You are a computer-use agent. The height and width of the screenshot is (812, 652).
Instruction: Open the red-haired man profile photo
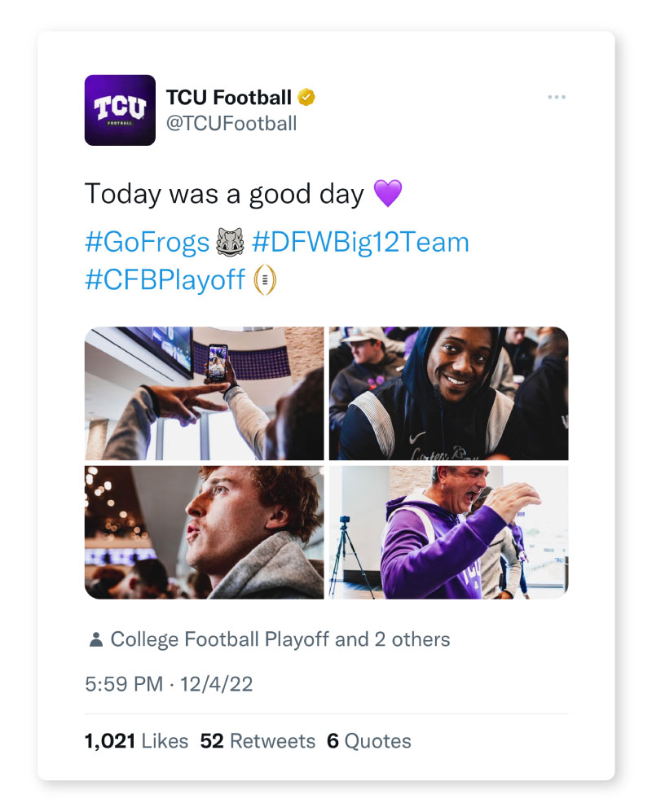(x=204, y=533)
